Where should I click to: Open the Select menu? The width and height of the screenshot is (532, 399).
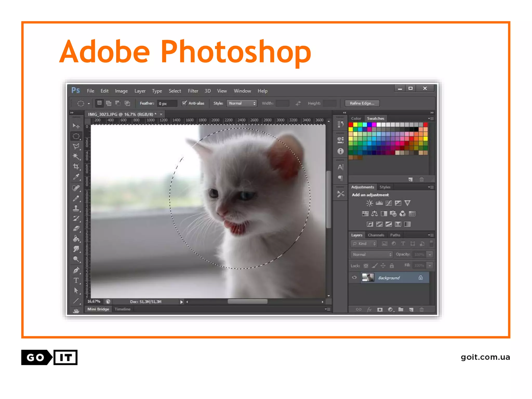[x=175, y=91]
